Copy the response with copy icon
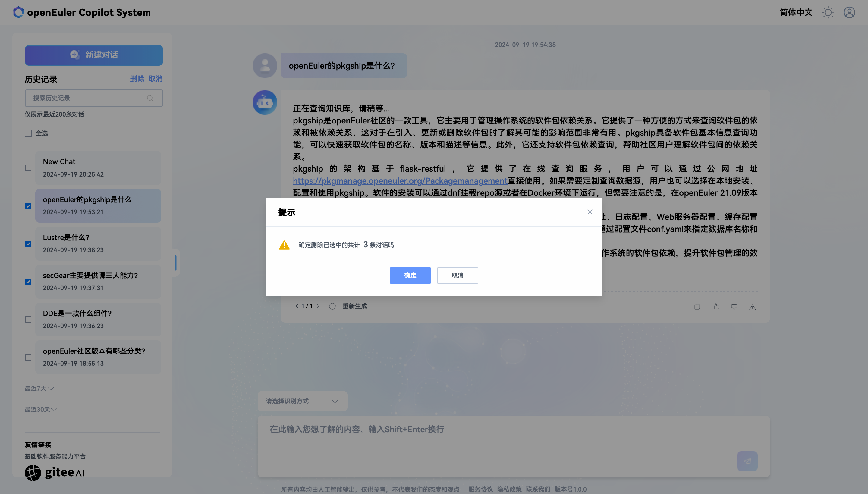 pyautogui.click(x=697, y=307)
